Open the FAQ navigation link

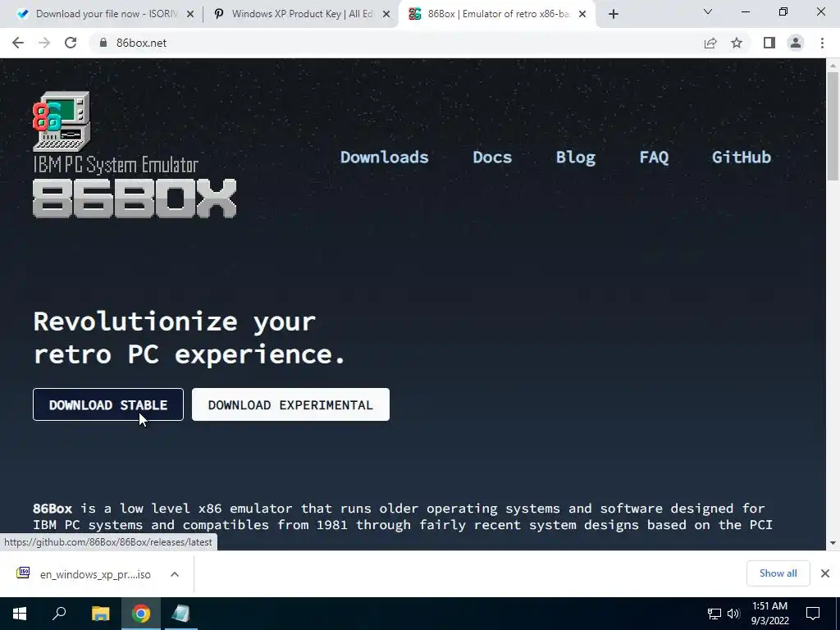pyautogui.click(x=654, y=157)
